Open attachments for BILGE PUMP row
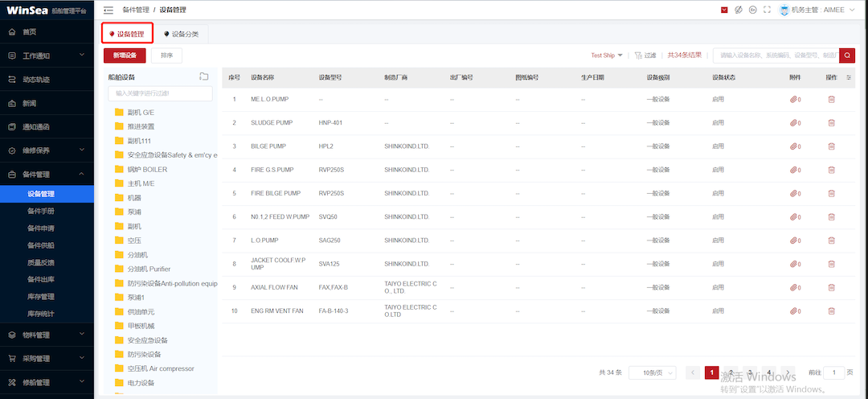The width and height of the screenshot is (868, 399). [x=795, y=146]
